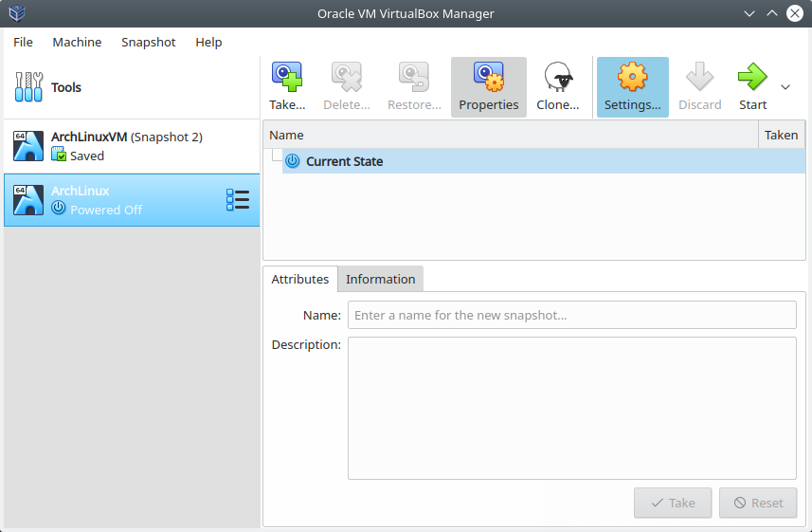Click the Restore snapshot toolbar icon
The image size is (812, 532).
click(414, 77)
